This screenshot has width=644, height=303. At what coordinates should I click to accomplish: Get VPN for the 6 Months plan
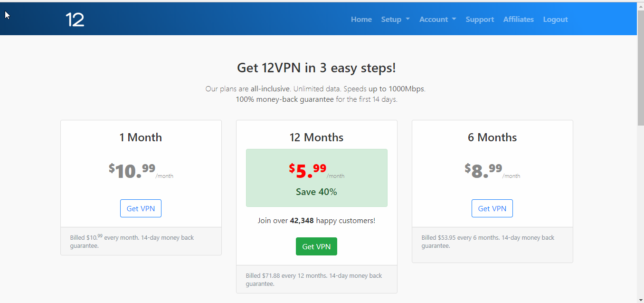[x=492, y=208]
